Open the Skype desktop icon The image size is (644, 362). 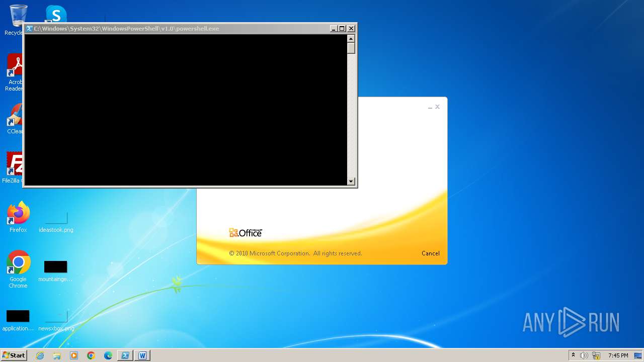point(55,14)
